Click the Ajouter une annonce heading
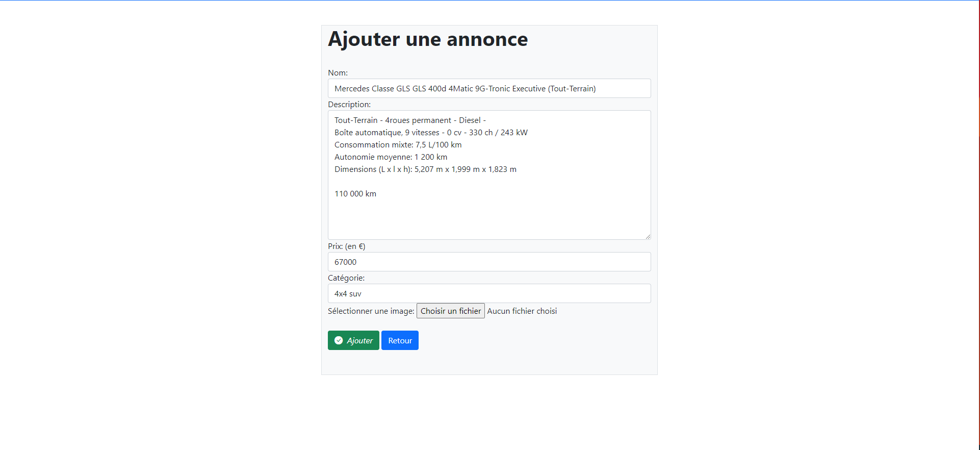 (x=428, y=39)
